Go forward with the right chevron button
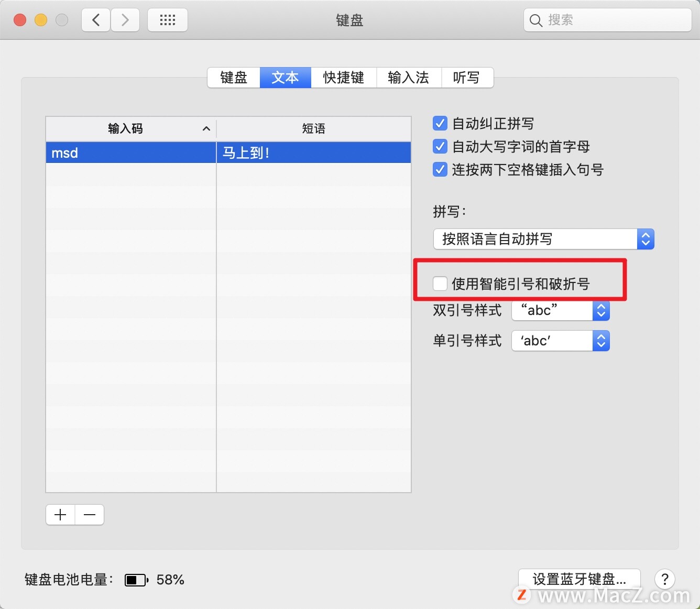 (x=125, y=20)
